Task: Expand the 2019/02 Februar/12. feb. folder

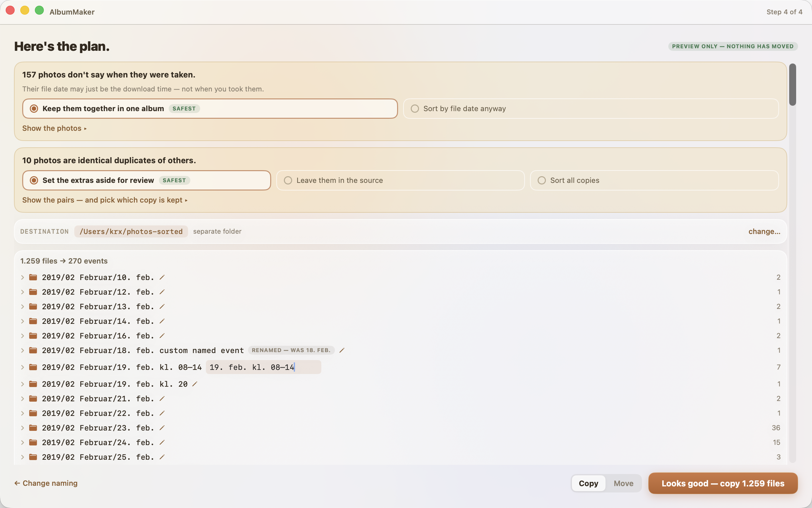Action: click(x=23, y=292)
